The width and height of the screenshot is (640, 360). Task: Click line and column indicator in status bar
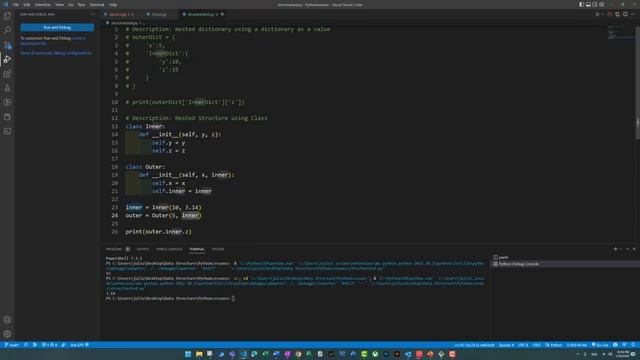[474, 345]
